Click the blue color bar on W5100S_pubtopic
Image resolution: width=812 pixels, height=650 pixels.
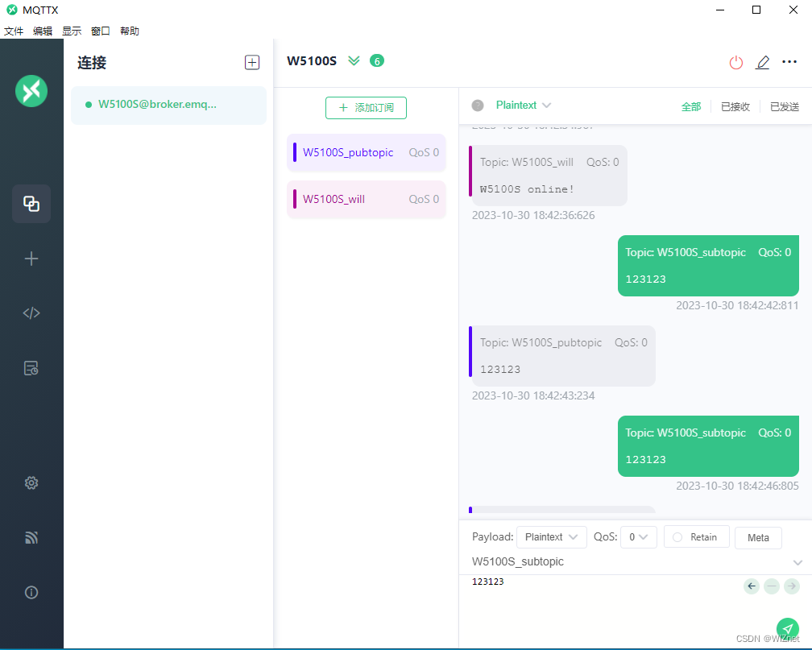(x=295, y=152)
